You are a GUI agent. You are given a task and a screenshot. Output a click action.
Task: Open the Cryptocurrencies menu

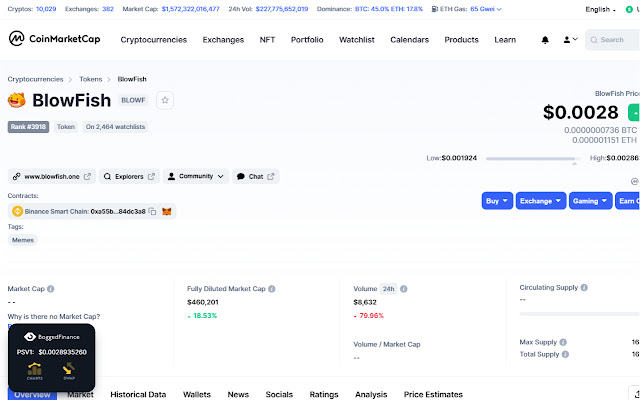[153, 40]
